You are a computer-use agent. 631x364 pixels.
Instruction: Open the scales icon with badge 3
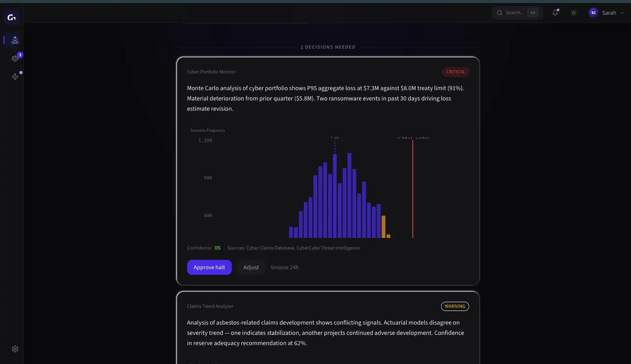click(15, 58)
